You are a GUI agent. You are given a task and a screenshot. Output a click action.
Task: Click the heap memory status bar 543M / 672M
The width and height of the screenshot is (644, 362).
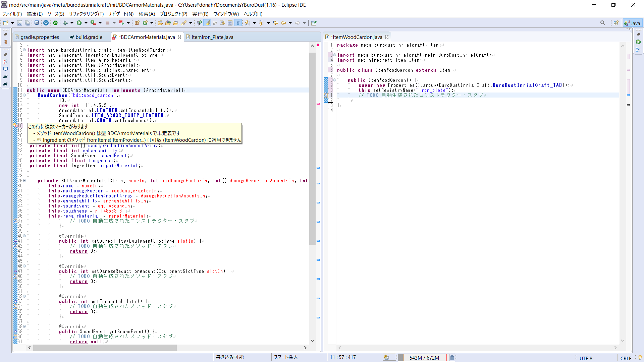tap(424, 358)
